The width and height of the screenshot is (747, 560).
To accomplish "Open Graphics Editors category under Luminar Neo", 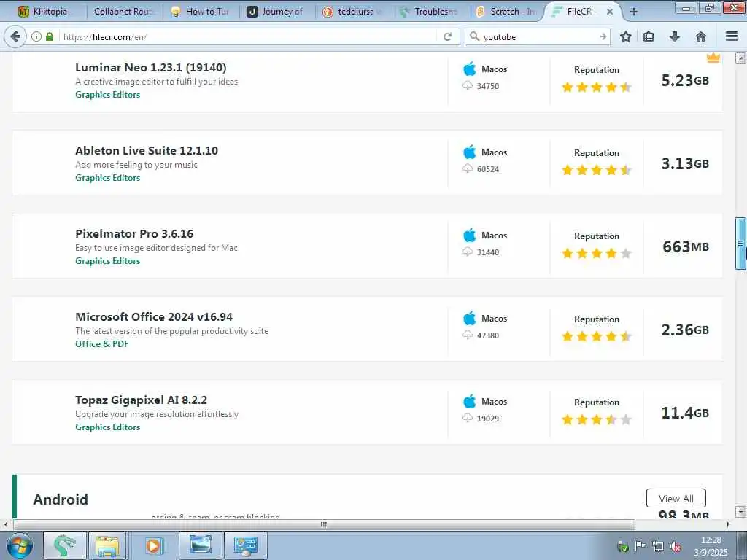I will 108,95.
